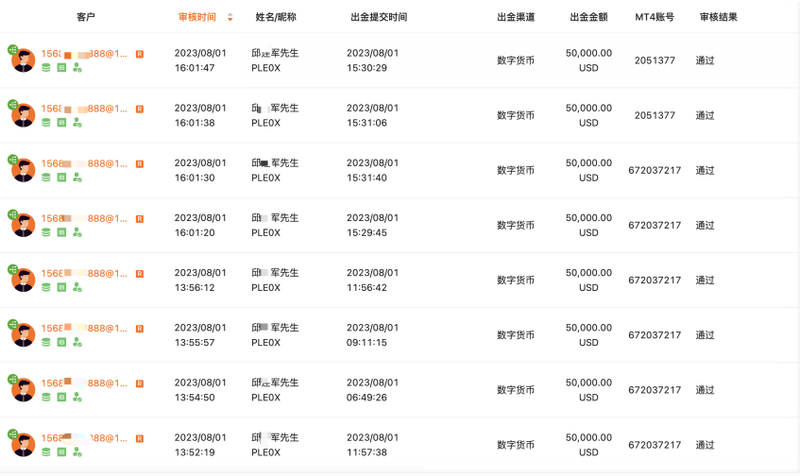Click the 出金渠道 column header

[x=516, y=17]
